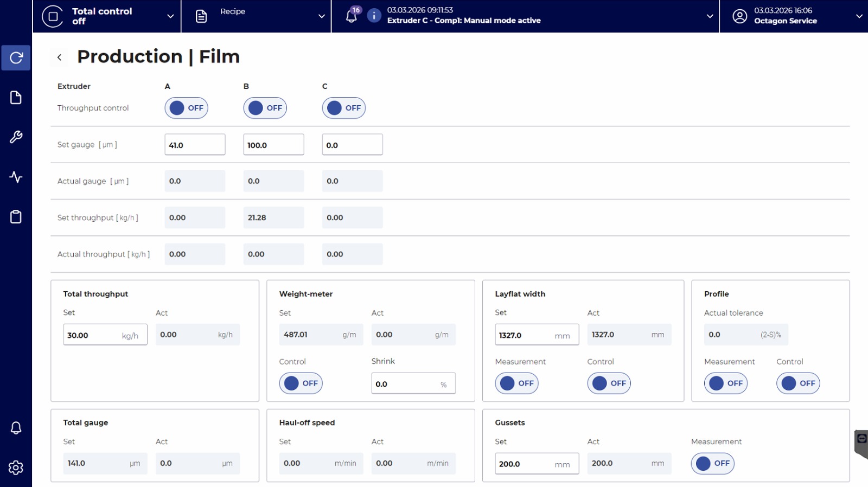This screenshot has height=487, width=868.
Task: Toggle Weight-meter Control switch
Action: click(301, 383)
